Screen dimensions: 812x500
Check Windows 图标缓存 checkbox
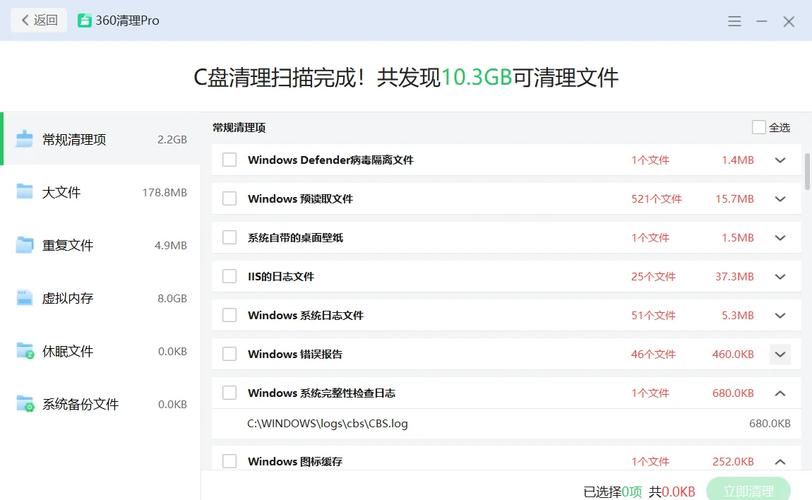(x=229, y=461)
